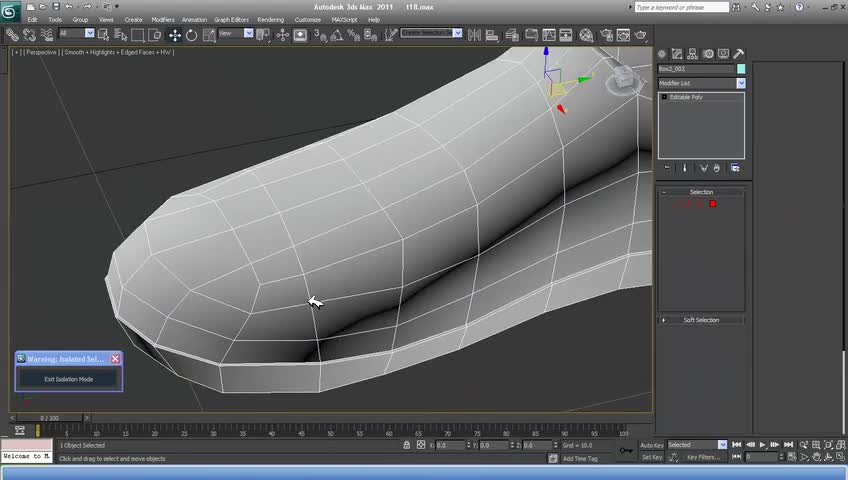Click the Select by Name icon
This screenshot has height=480, width=848.
118,34
